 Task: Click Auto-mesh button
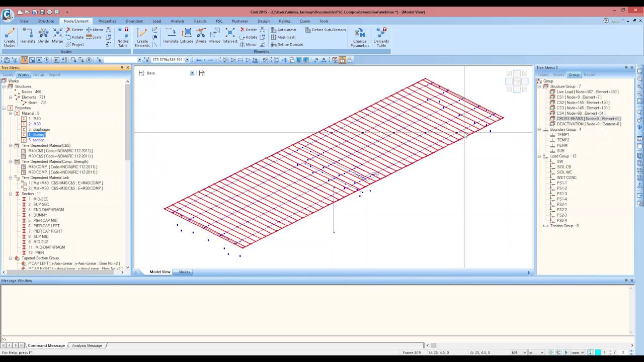[x=283, y=30]
